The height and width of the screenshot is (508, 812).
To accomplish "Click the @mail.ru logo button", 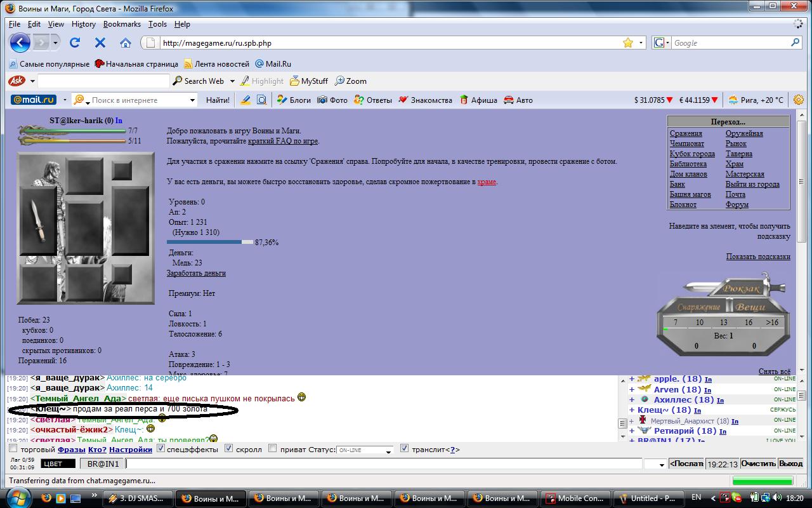I will pos(34,100).
